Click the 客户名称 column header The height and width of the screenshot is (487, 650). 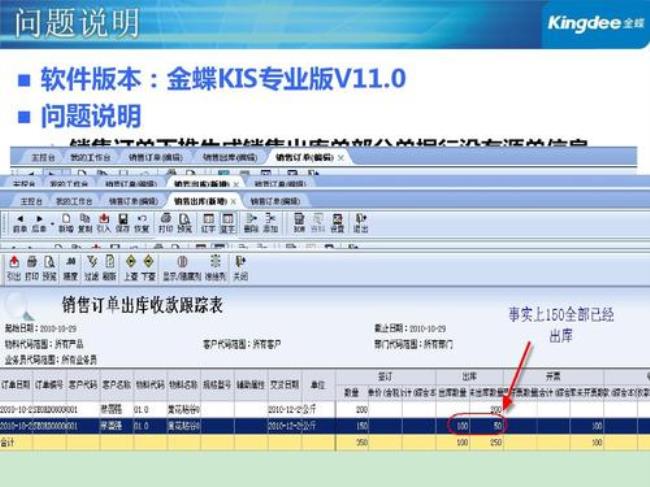tap(116, 385)
